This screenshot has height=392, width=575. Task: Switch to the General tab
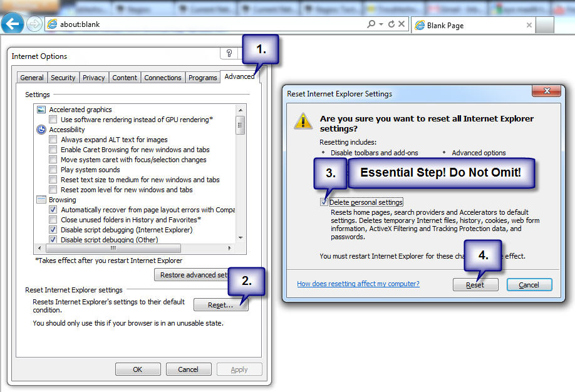pyautogui.click(x=32, y=78)
